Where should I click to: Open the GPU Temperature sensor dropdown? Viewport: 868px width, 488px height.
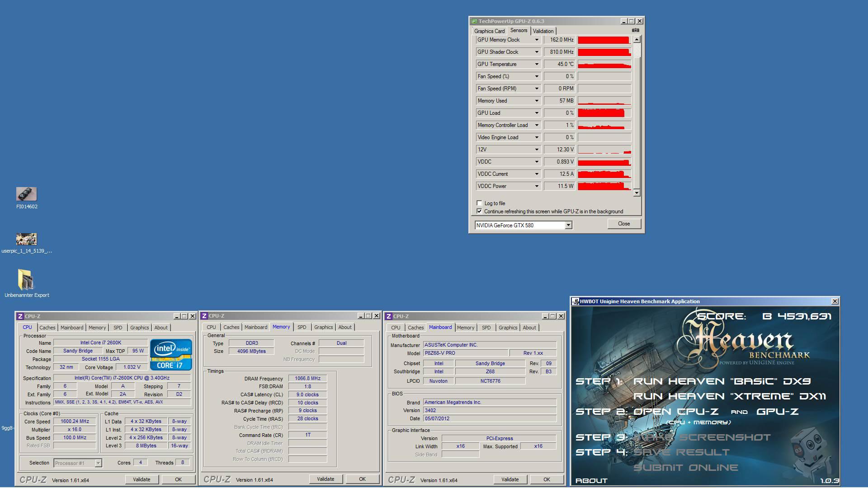(x=537, y=64)
